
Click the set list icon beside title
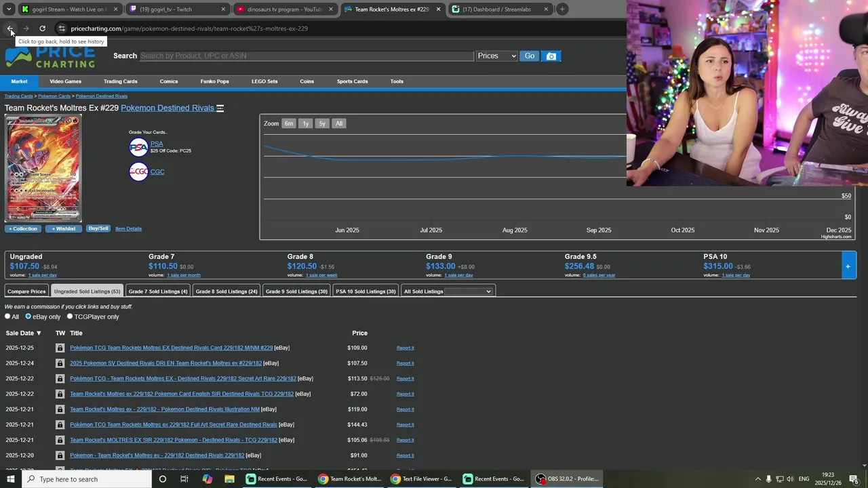pyautogui.click(x=220, y=108)
